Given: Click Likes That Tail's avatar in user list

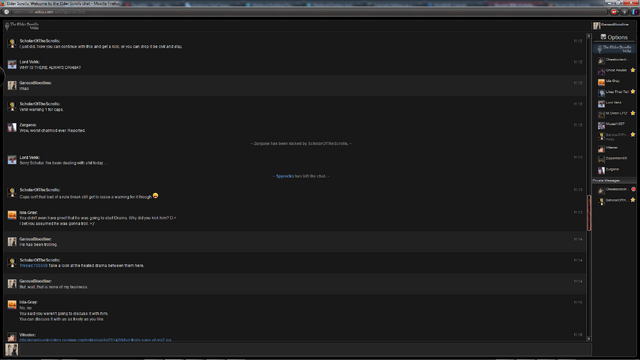Looking at the screenshot, I should [601, 93].
